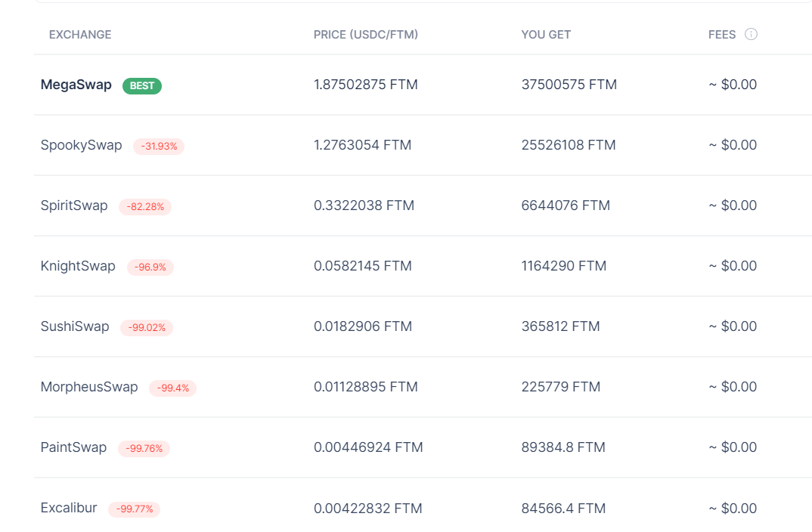
Task: Click the fee value in SpiritSwap row
Action: click(x=733, y=206)
